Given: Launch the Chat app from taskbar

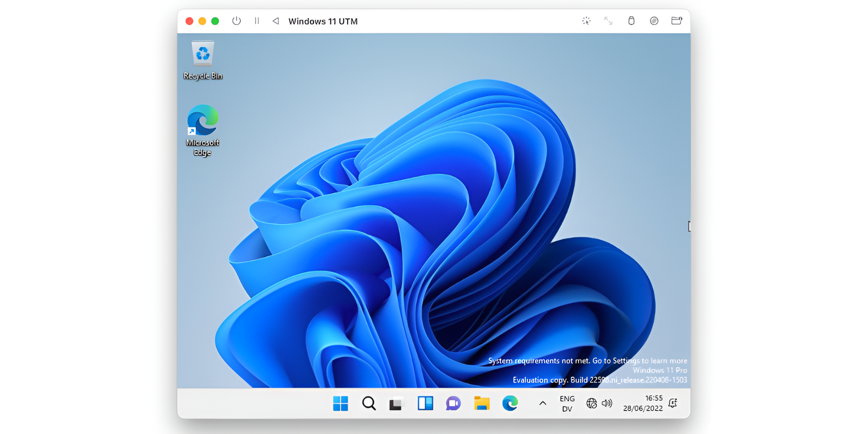Looking at the screenshot, I should 454,404.
